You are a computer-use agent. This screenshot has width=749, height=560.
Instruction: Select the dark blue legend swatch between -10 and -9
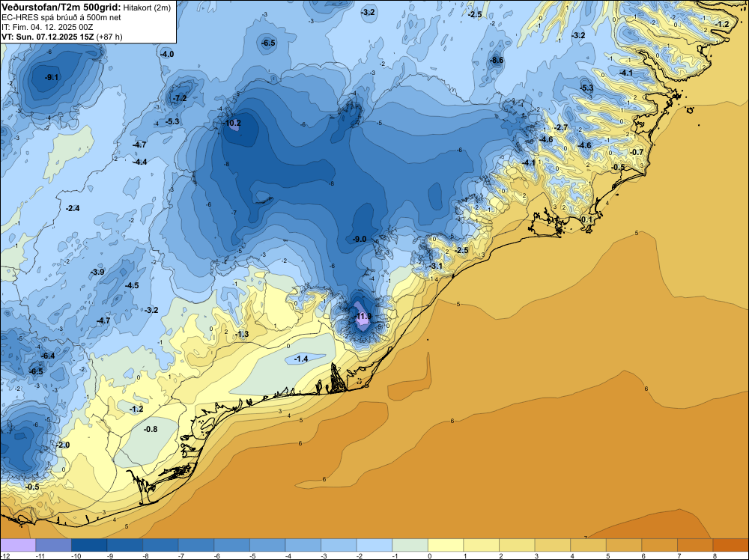[x=89, y=545]
